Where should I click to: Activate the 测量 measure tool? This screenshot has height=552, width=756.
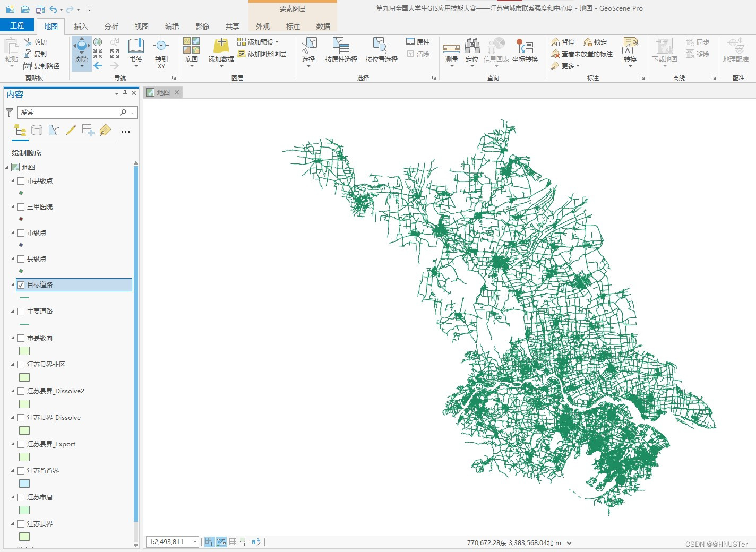pyautogui.click(x=451, y=52)
